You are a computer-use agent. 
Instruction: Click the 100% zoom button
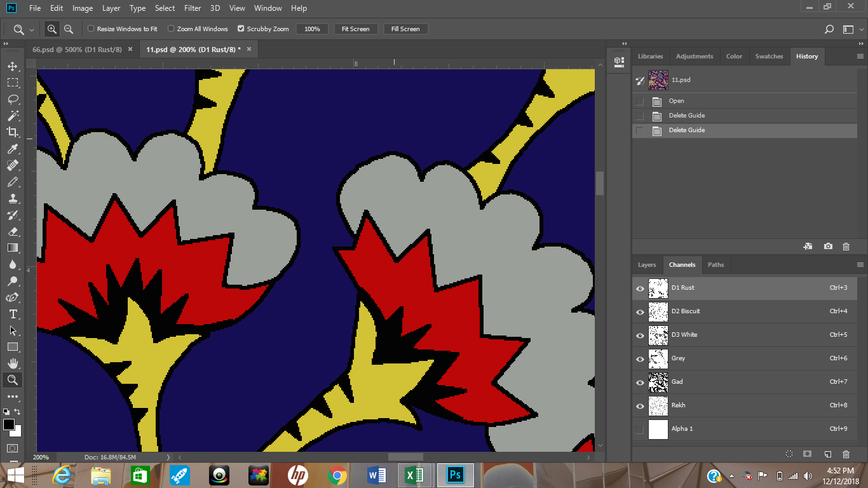[x=312, y=29]
